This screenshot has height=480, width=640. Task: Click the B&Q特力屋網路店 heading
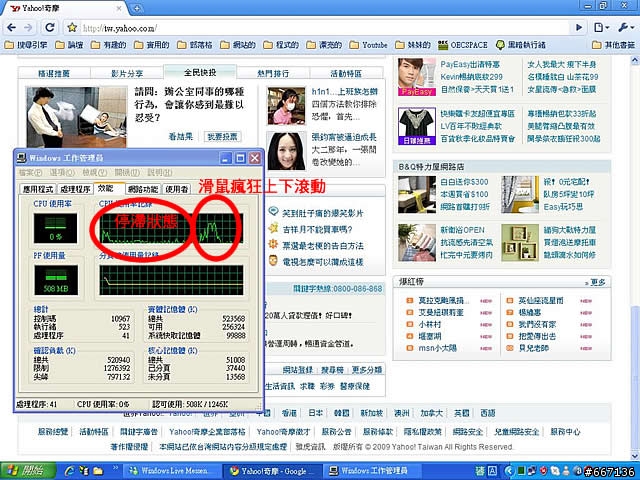[431, 167]
